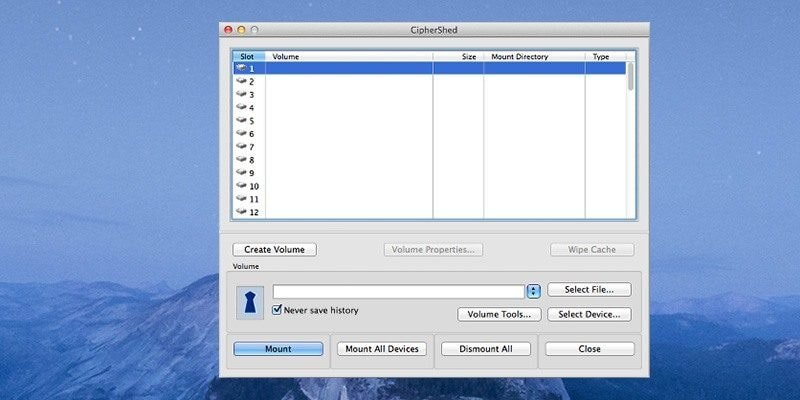Open the Select Device dialog

click(x=589, y=314)
